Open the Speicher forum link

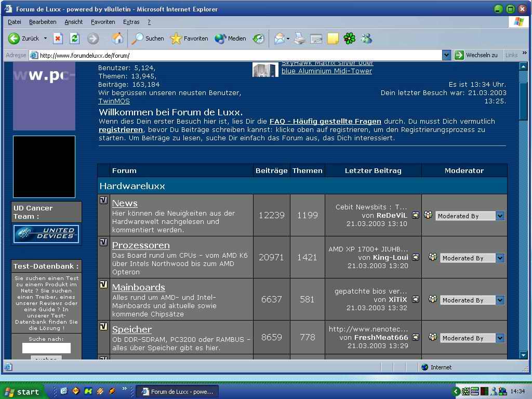pos(132,329)
